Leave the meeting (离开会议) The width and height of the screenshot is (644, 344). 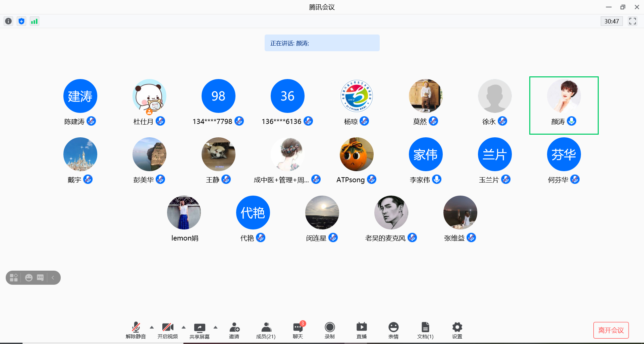tap(611, 330)
